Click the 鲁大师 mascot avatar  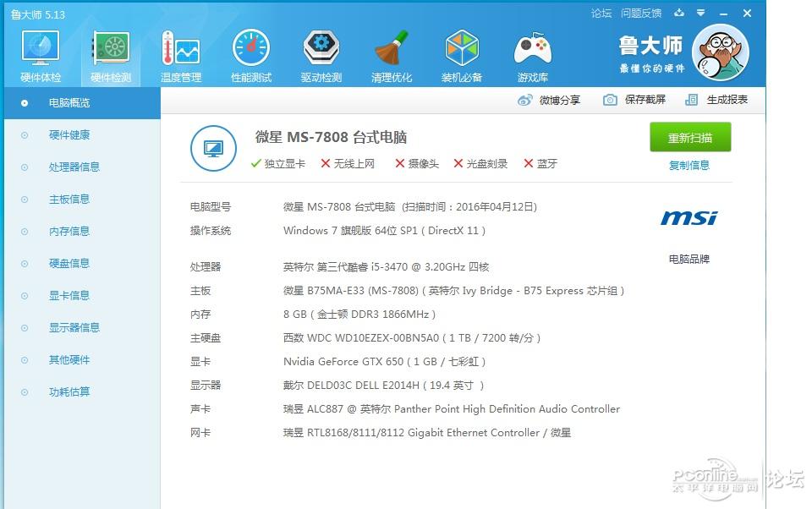[721, 52]
